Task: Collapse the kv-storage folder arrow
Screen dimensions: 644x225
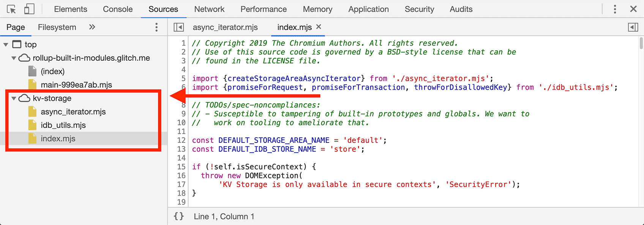Action: point(14,98)
